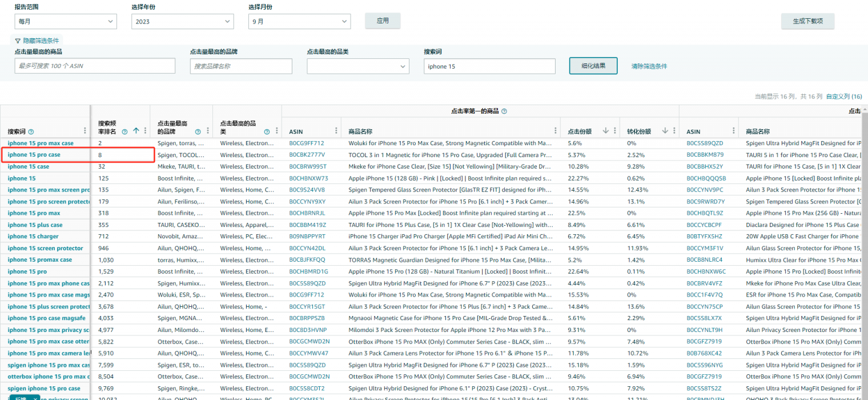Open three-dot menu of first ASIN column

[336, 131]
